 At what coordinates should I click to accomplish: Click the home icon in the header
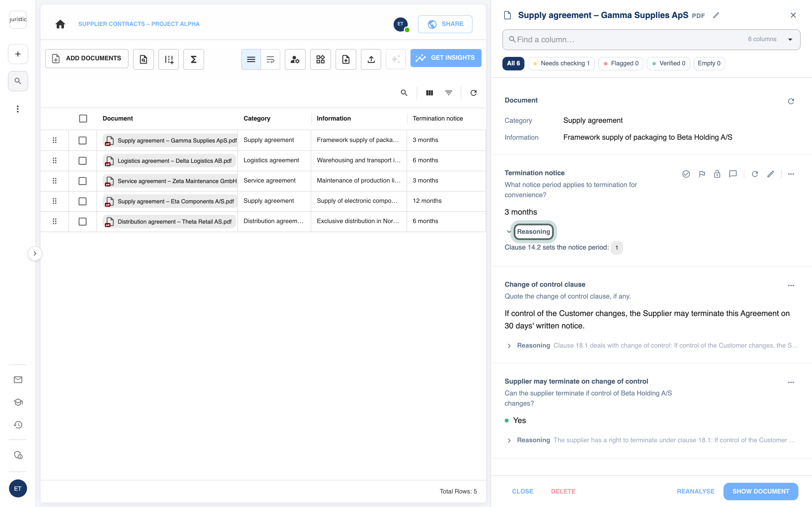coord(60,24)
